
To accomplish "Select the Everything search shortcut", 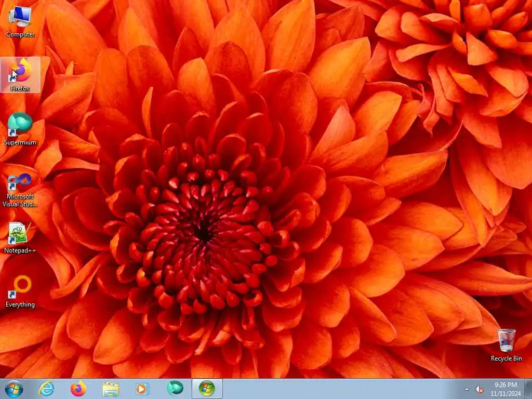I will (20, 291).
